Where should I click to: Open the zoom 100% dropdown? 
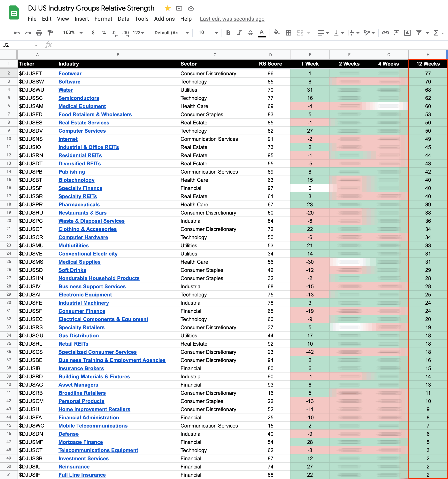pyautogui.click(x=73, y=33)
